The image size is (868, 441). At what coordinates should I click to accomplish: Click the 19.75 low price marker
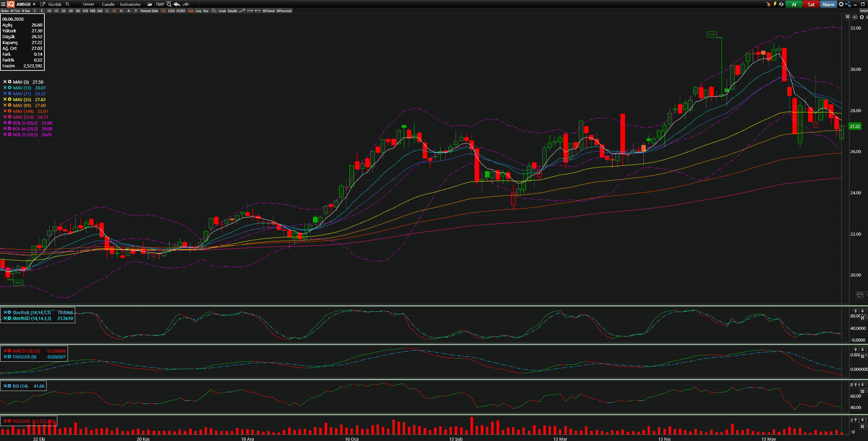point(18,283)
